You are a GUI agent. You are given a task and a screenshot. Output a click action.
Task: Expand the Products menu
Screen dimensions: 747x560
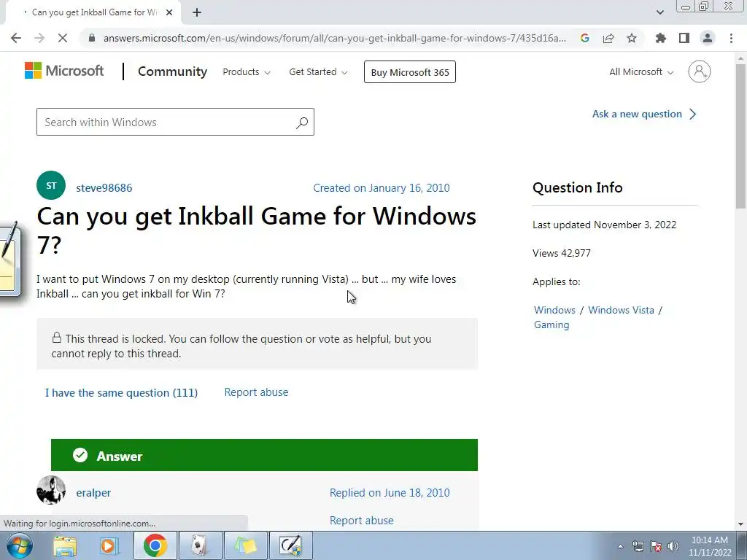[247, 72]
